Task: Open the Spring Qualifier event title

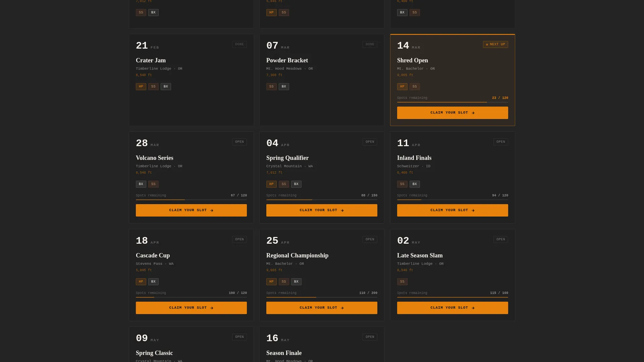Action: click(287, 158)
